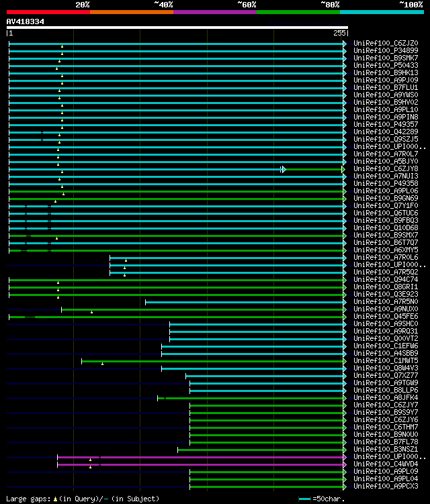
Task: Click the yellow gap marker under UniRef100_Q9SZJ5 bar
Action: tap(60, 142)
